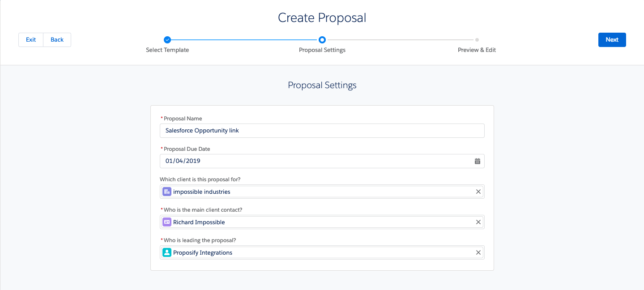Click the Preview & Edit step dot
Viewport: 644px width, 290px height.
point(477,40)
